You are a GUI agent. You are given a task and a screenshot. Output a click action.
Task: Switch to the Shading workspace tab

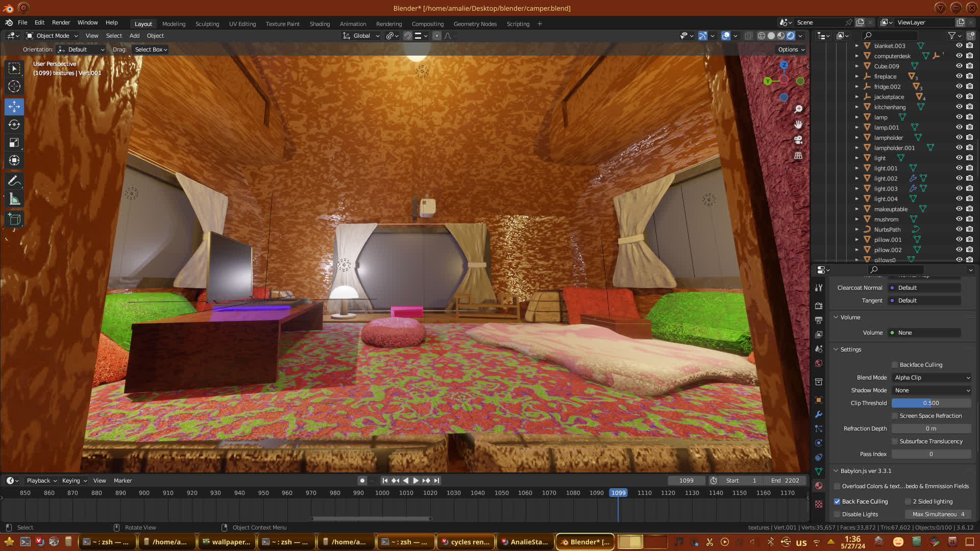(320, 24)
